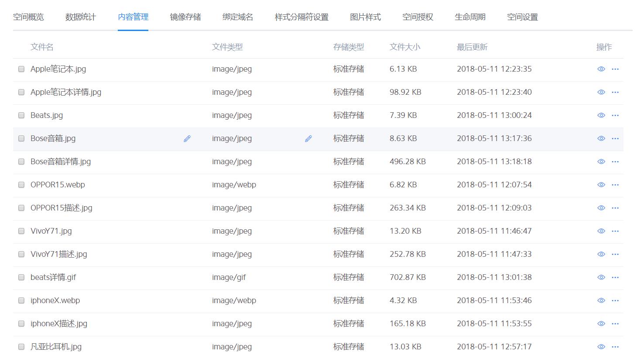This screenshot has height=352, width=644.
Task: Tick the checkbox for Apple笔记本详情.jpg
Action: click(21, 92)
